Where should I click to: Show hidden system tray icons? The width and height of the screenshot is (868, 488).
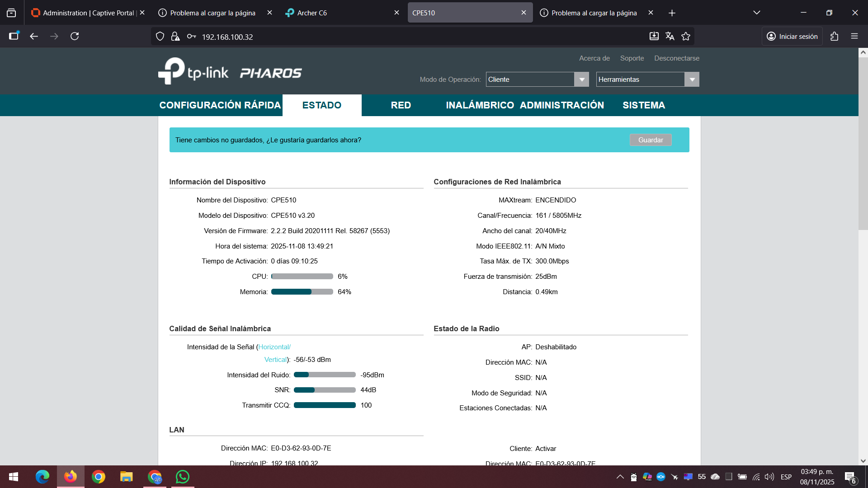pyautogui.click(x=620, y=477)
